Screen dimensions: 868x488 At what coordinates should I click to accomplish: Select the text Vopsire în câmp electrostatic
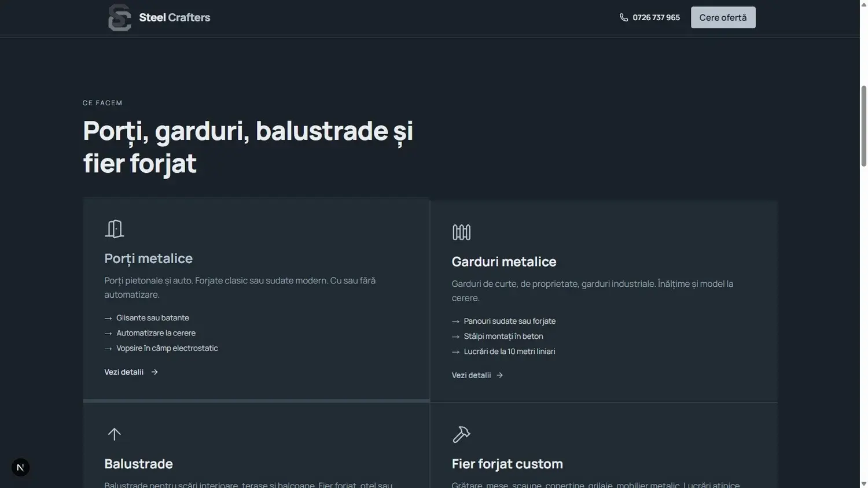(167, 348)
